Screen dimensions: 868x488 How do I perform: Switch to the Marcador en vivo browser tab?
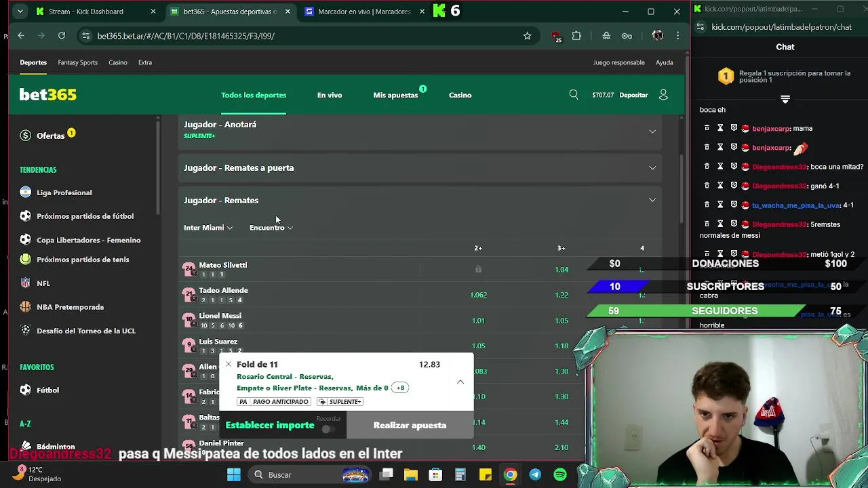(365, 12)
